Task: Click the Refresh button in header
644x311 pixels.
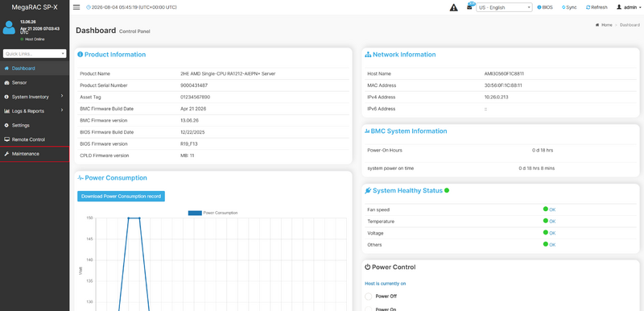Action: coord(597,7)
